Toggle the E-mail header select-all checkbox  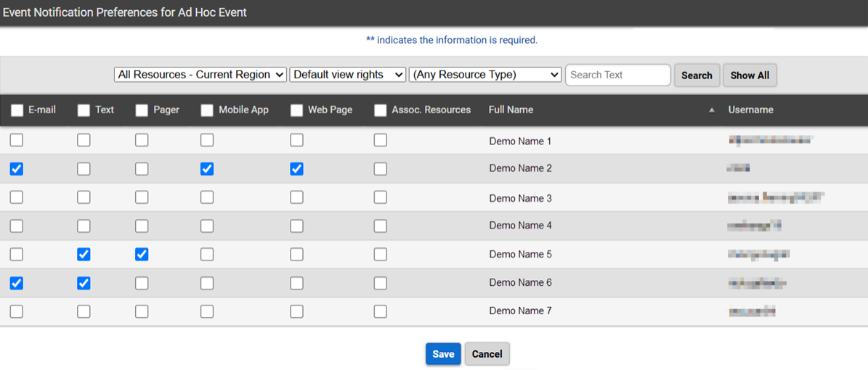point(17,110)
